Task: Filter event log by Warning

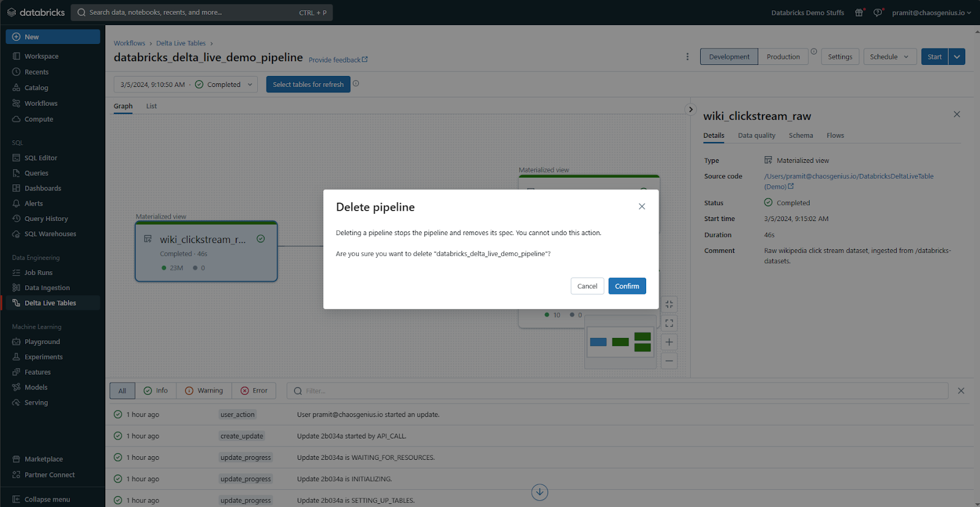Action: click(204, 391)
